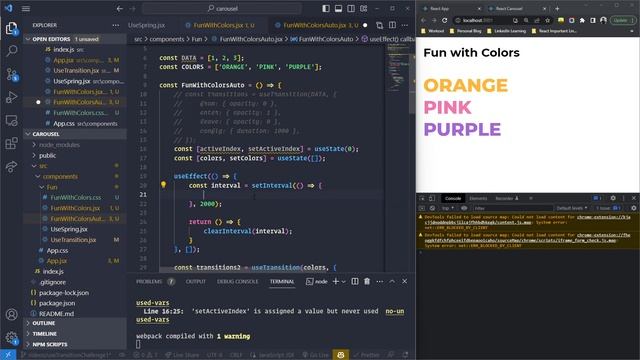640x360 pixels.
Task: Click the command center search box
Action: point(222,8)
